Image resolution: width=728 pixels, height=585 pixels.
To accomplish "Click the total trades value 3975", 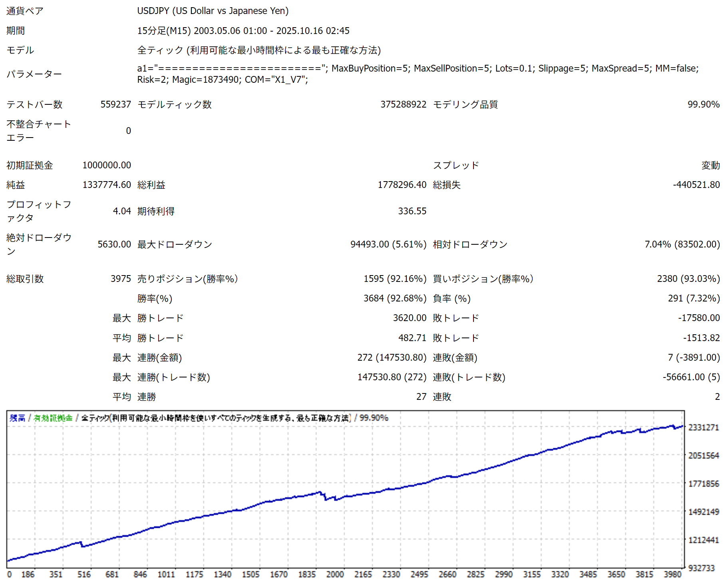I will tap(121, 279).
